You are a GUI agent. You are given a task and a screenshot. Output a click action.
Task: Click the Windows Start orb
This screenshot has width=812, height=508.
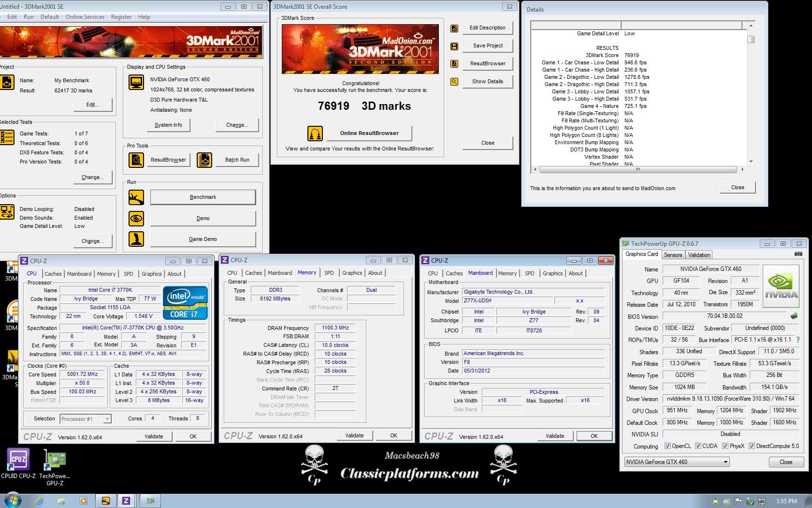12,500
